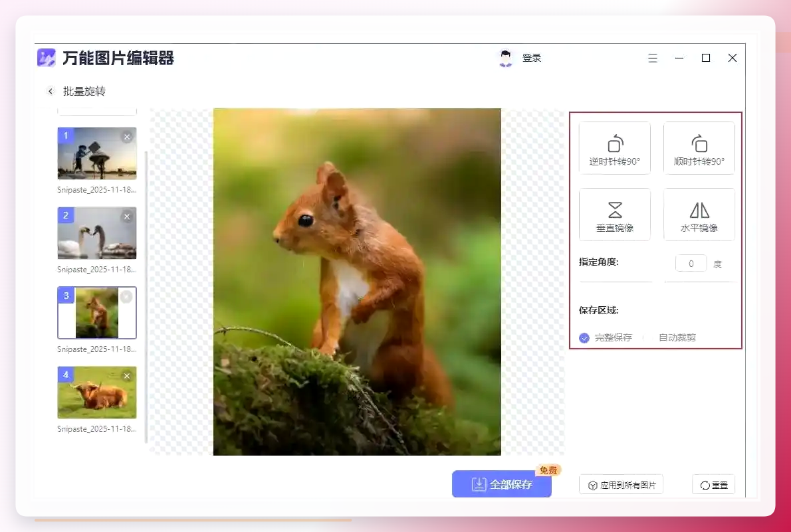The width and height of the screenshot is (791, 532).
Task: Click the angle input field (指定角度)
Action: click(691, 264)
